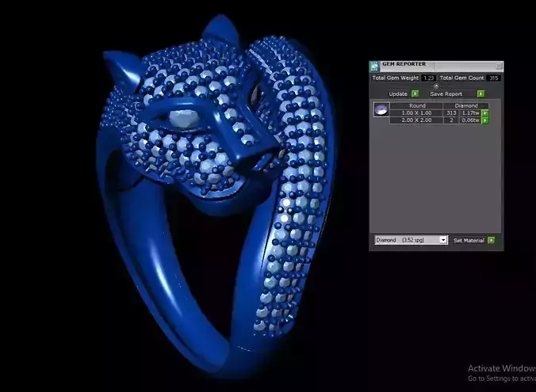This screenshot has width=536, height=392.
Task: Click the Round column header
Action: (x=417, y=105)
